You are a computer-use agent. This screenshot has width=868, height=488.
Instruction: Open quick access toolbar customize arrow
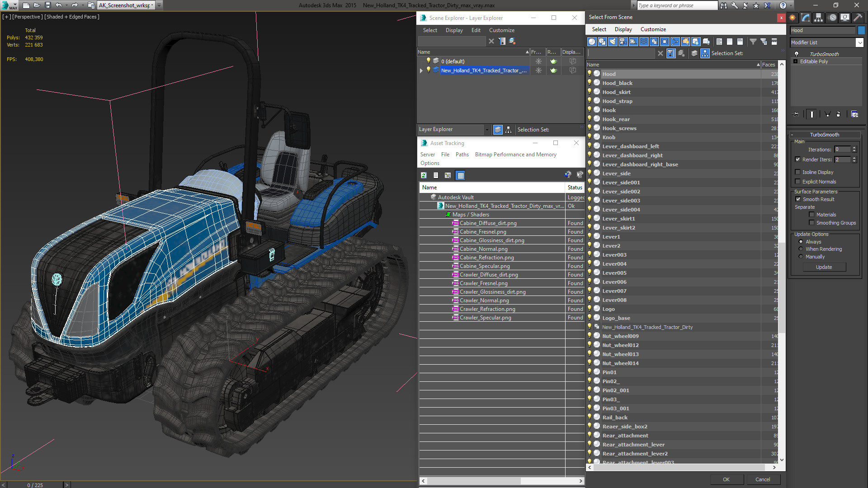159,5
